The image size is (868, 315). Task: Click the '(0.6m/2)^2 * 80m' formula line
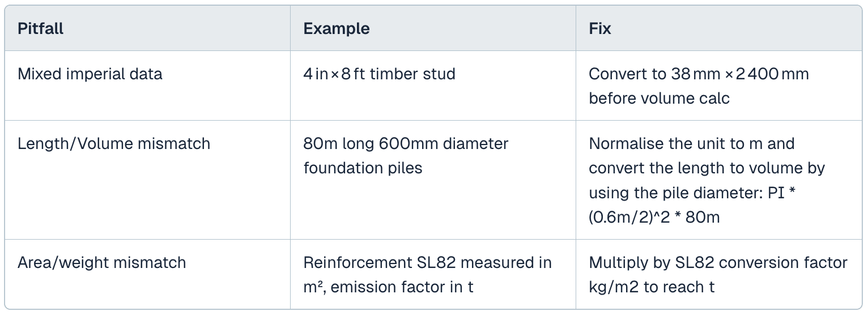click(654, 217)
